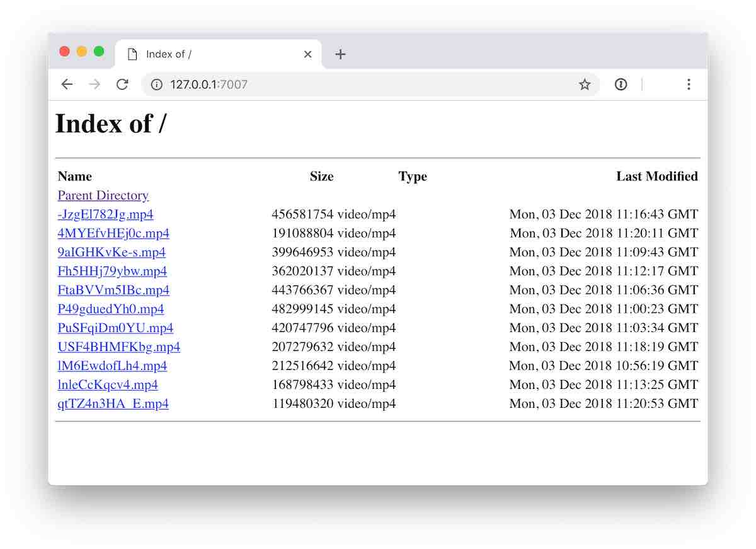This screenshot has width=756, height=549.
Task: Click size value 119480320
Action: pos(302,403)
